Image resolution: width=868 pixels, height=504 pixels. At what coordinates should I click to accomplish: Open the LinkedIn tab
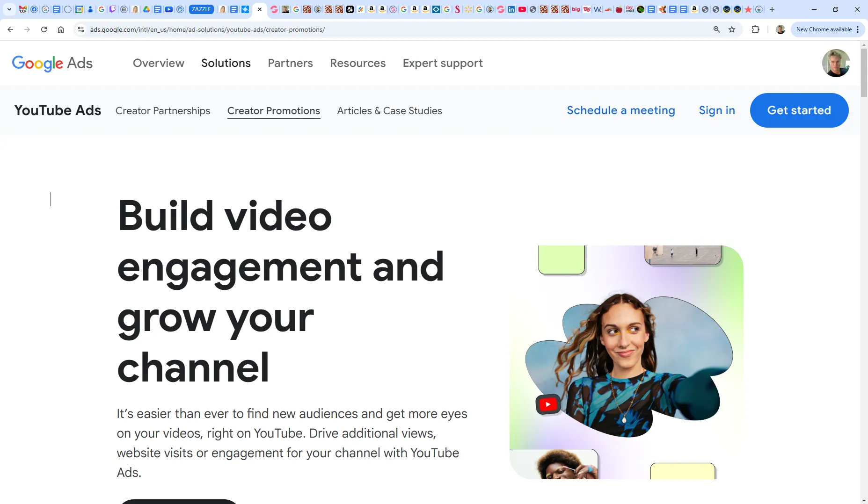[511, 9]
